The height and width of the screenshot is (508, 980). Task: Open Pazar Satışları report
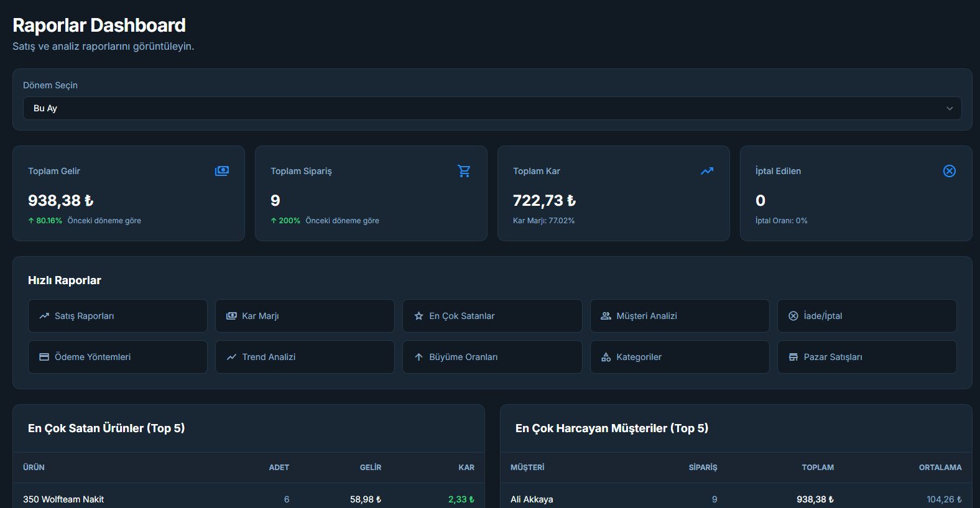click(x=866, y=357)
